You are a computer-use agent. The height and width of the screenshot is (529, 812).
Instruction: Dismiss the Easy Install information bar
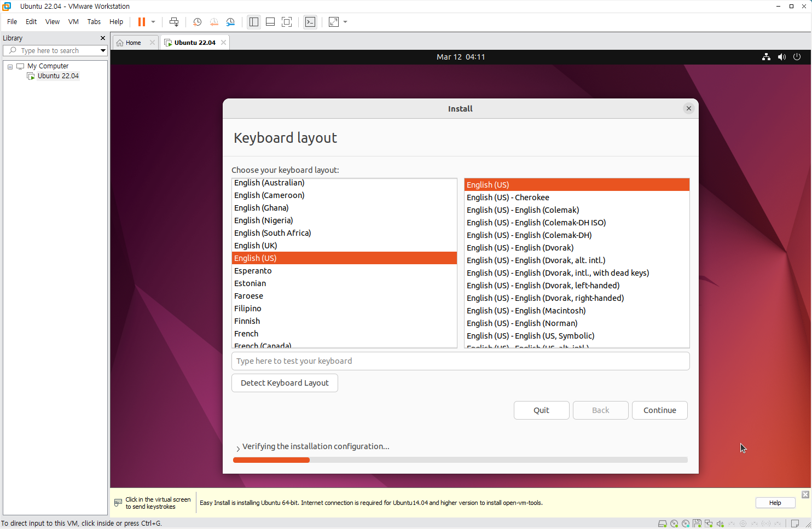tap(805, 495)
